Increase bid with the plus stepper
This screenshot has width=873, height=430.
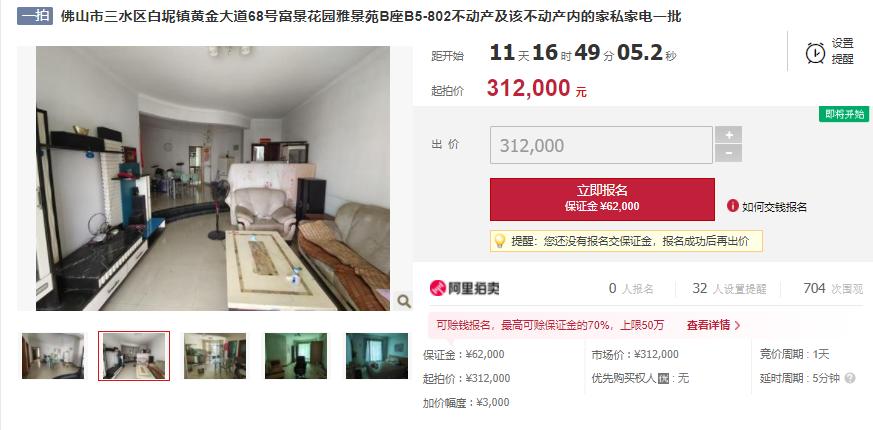pyautogui.click(x=728, y=135)
